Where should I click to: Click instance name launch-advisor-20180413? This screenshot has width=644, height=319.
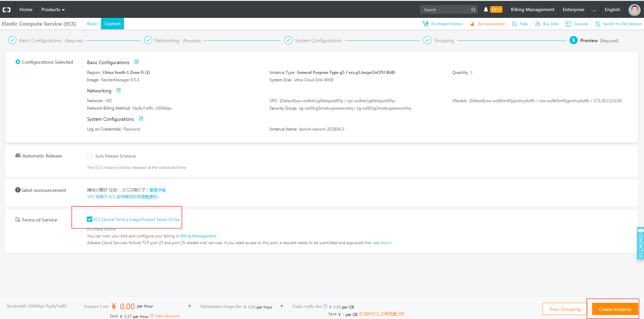click(322, 129)
